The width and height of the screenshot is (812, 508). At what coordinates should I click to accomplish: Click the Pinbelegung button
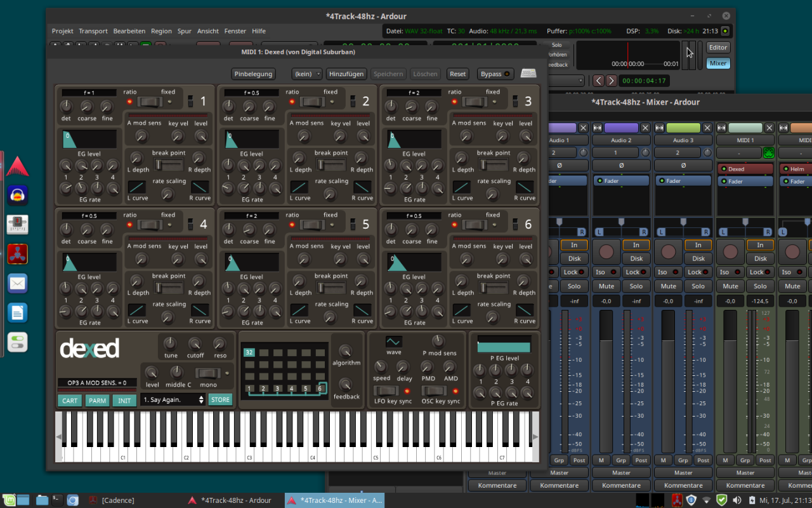coord(253,74)
